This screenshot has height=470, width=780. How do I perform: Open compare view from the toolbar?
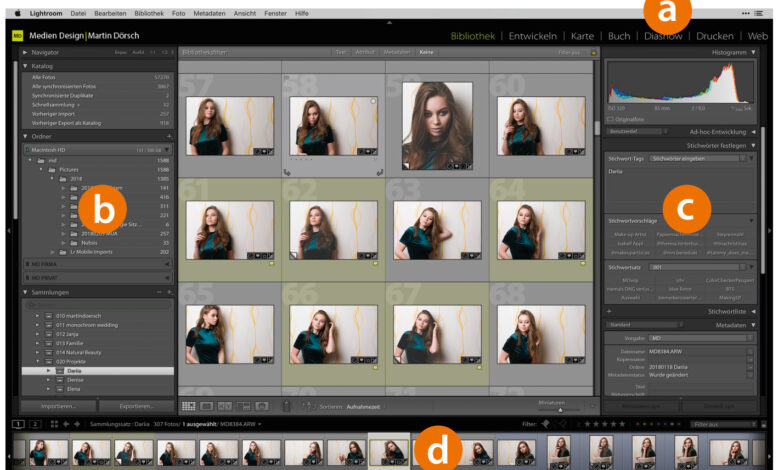coord(223,407)
